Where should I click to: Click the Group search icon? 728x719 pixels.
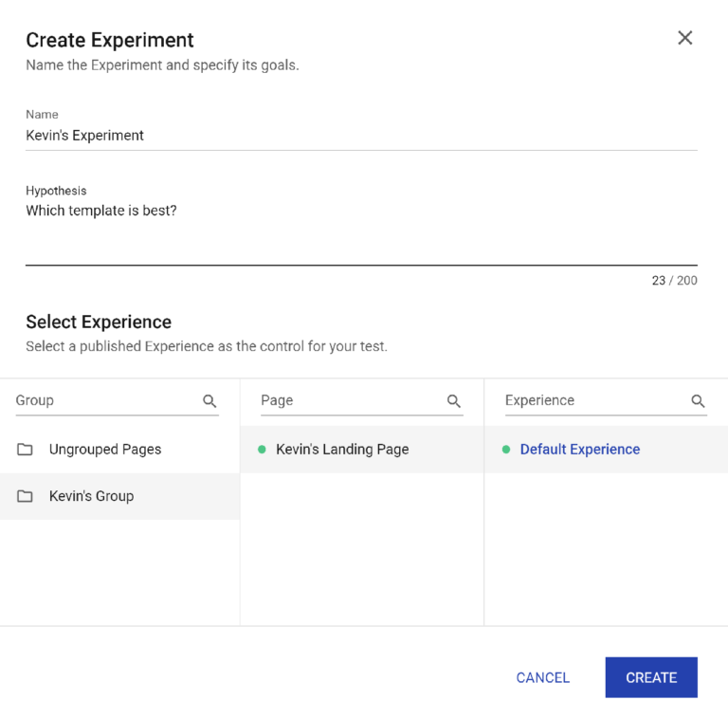click(x=209, y=401)
